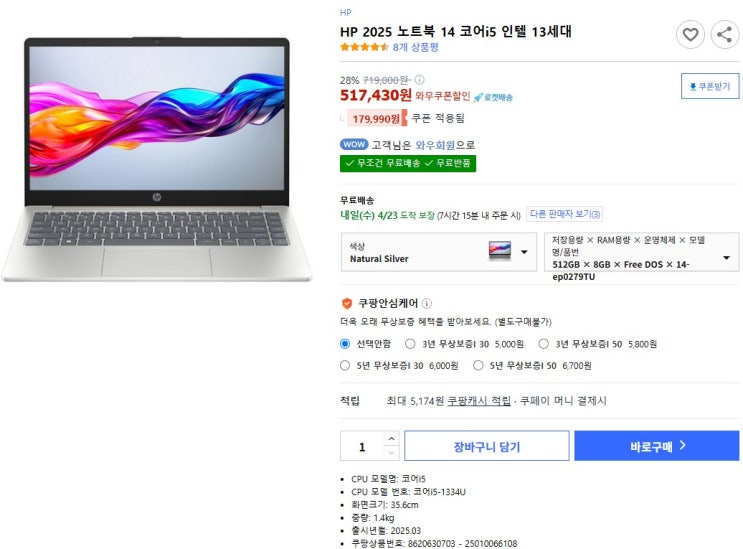Click the 장바구니 담기 button
This screenshot has width=743, height=549.
(x=487, y=446)
